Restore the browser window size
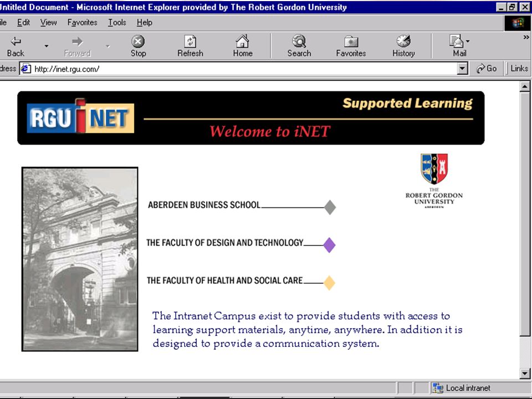Viewport: 532px width, 399px height. point(512,7)
